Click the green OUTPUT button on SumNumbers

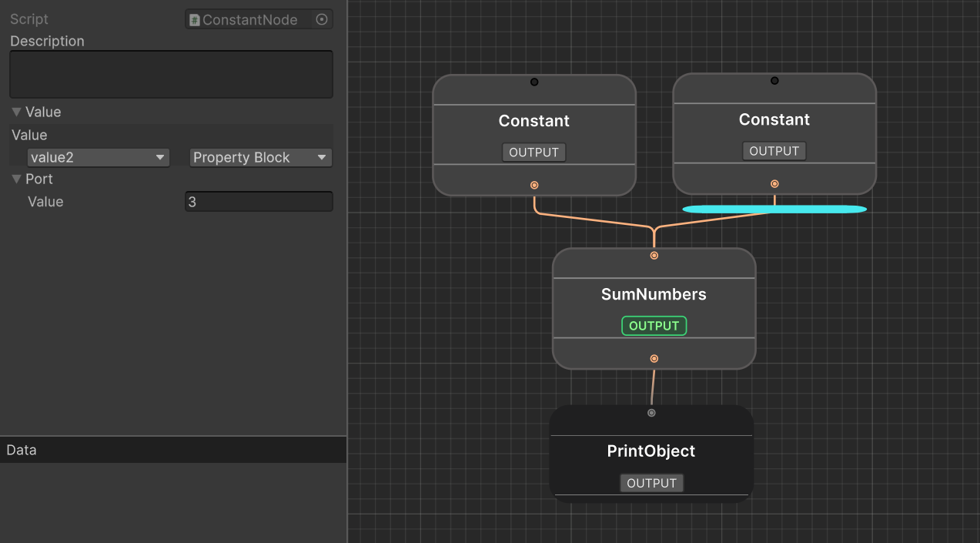[x=654, y=326]
